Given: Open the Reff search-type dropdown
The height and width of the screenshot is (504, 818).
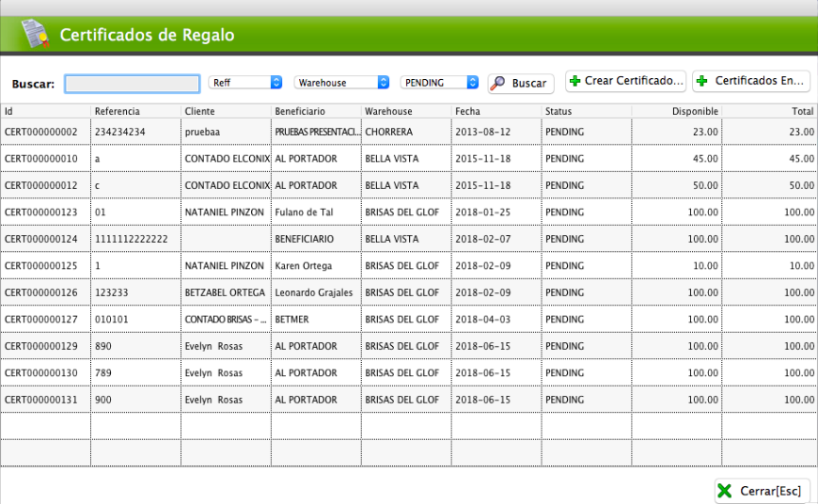Looking at the screenshot, I should 245,83.
